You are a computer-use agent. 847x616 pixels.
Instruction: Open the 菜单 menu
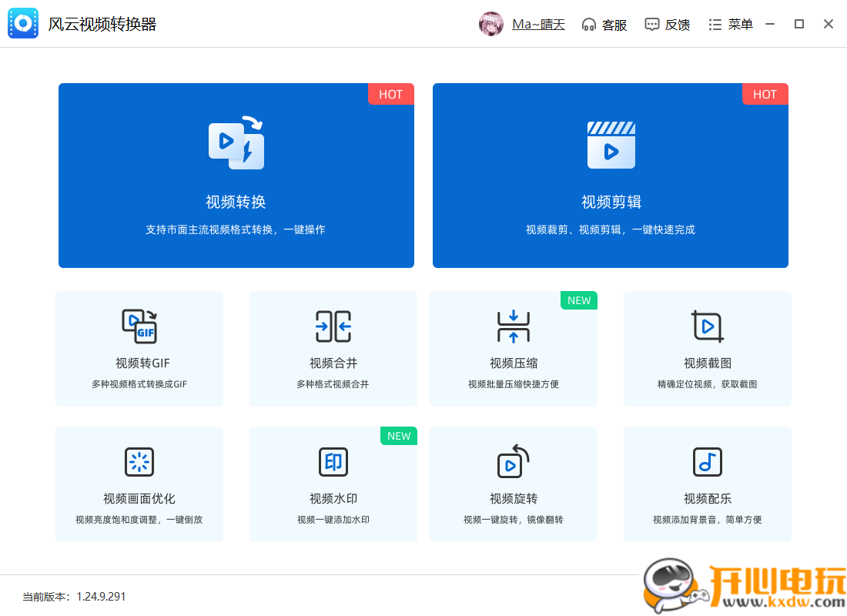pyautogui.click(x=730, y=24)
